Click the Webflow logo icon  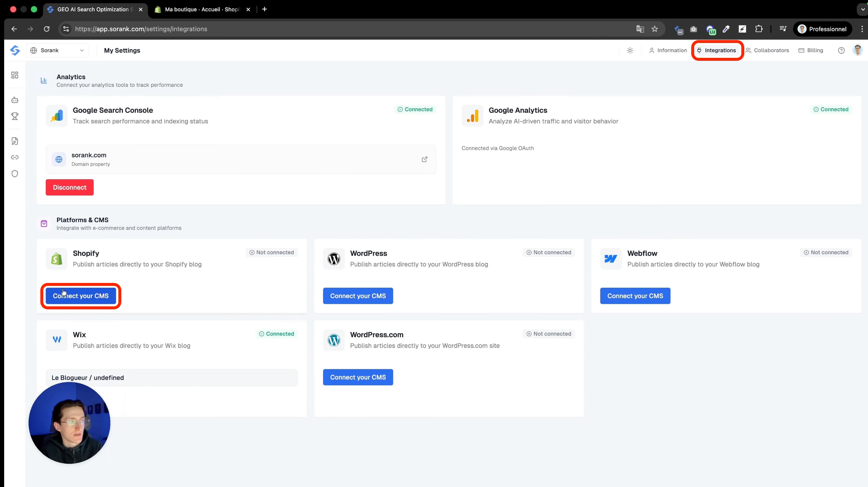(611, 259)
